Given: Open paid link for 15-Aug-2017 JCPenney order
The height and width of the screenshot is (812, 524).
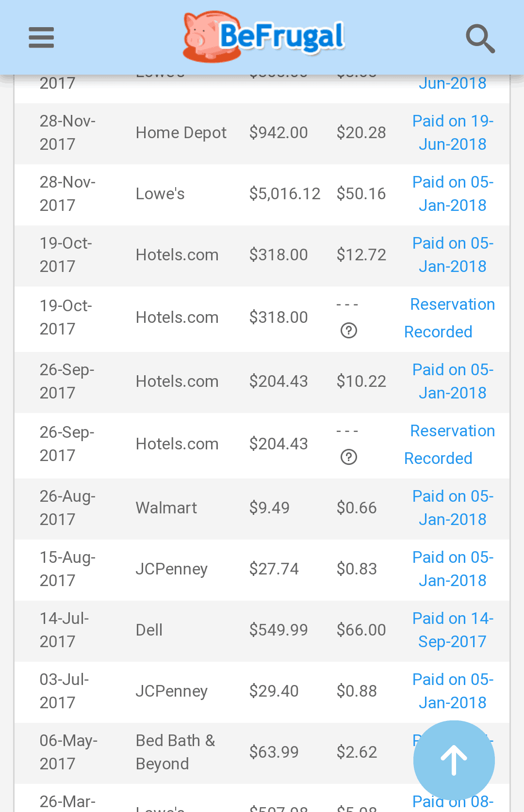Looking at the screenshot, I should pyautogui.click(x=452, y=569).
